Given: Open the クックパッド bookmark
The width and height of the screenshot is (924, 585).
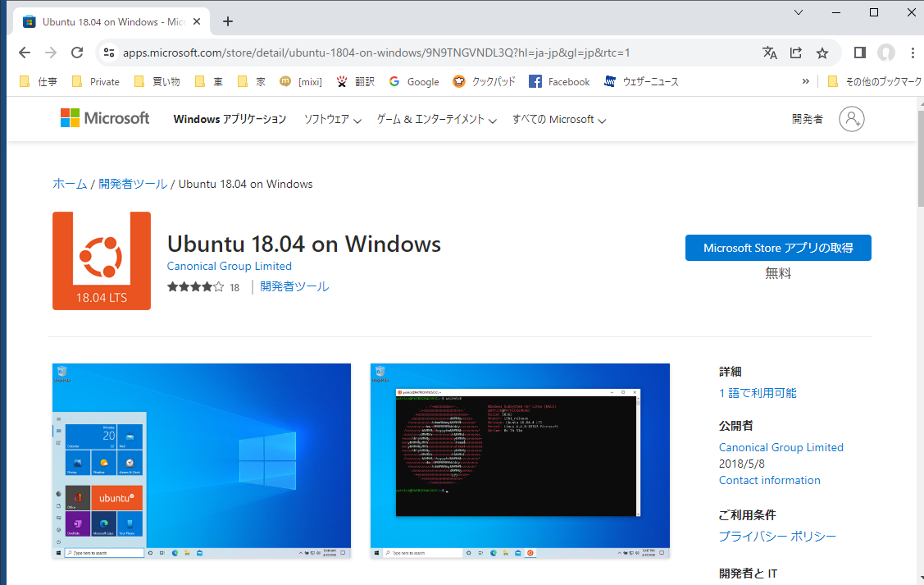Looking at the screenshot, I should click(x=484, y=81).
